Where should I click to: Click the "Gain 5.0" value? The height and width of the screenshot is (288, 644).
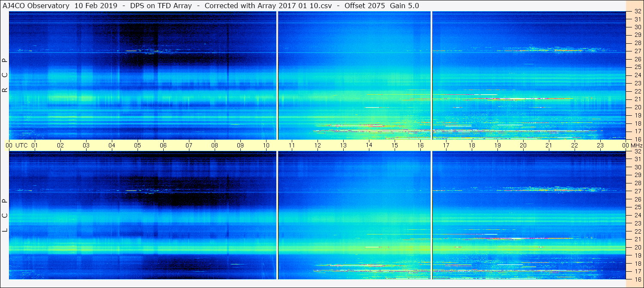point(404,6)
